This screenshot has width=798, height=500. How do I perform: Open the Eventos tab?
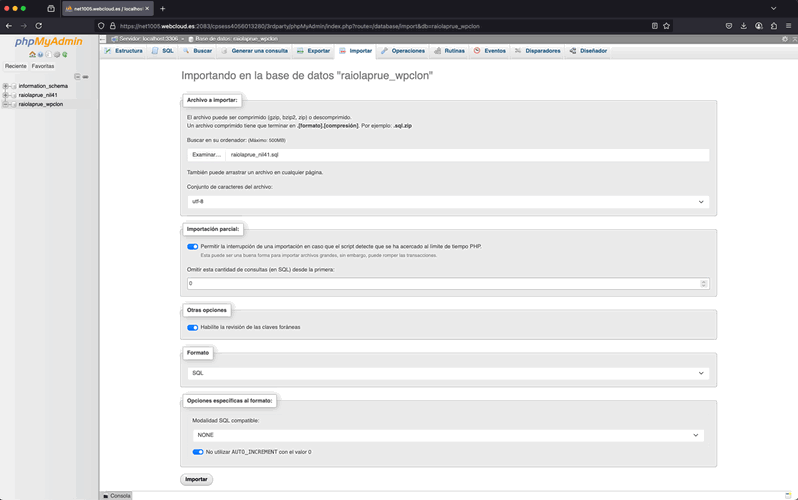tap(490, 51)
